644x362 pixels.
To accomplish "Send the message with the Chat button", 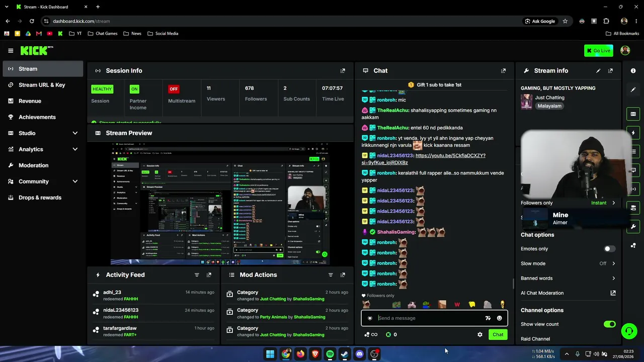I will tap(498, 334).
